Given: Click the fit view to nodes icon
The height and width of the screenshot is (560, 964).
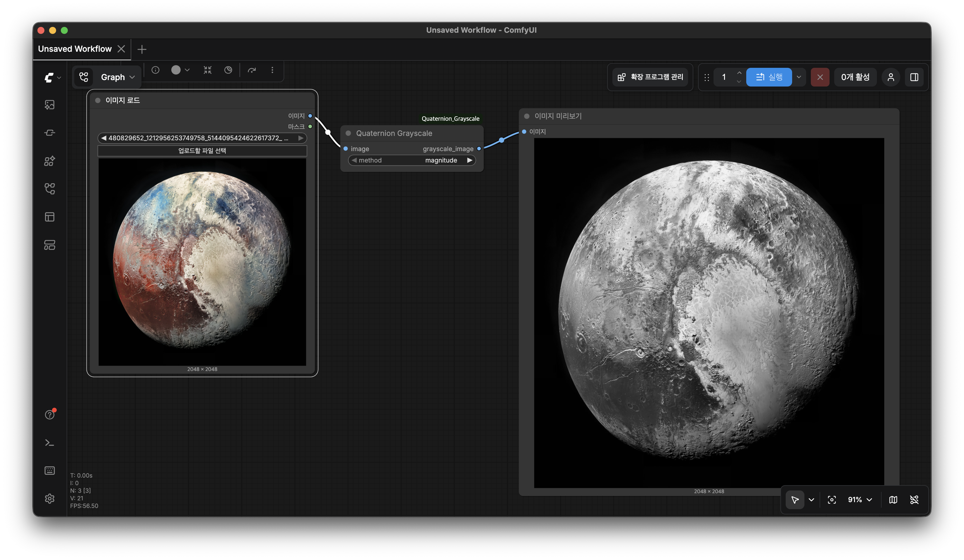Looking at the screenshot, I should point(832,499).
